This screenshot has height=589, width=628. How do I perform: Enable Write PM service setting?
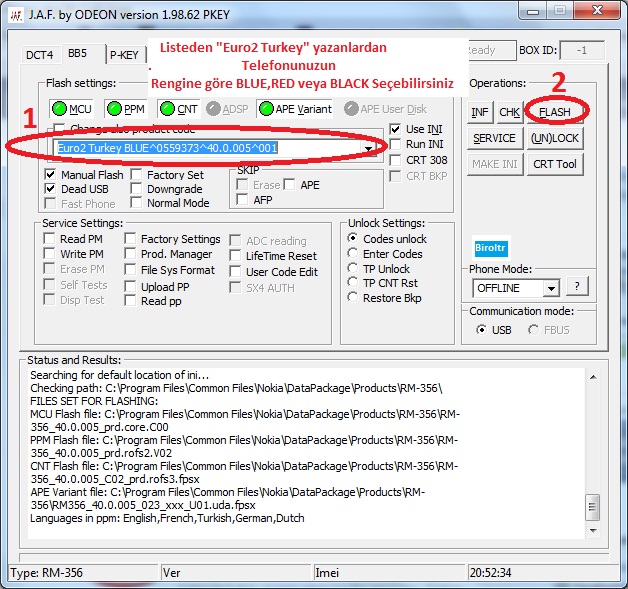[x=49, y=254]
